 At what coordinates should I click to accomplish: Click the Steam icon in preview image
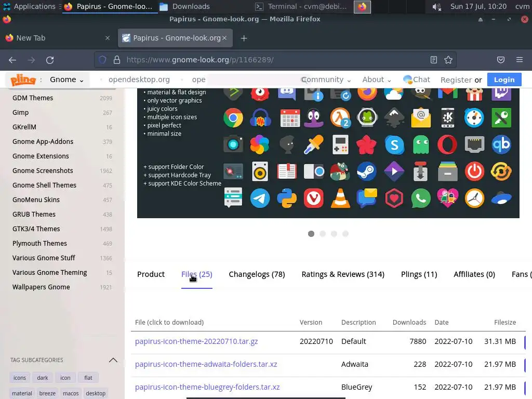point(367,171)
